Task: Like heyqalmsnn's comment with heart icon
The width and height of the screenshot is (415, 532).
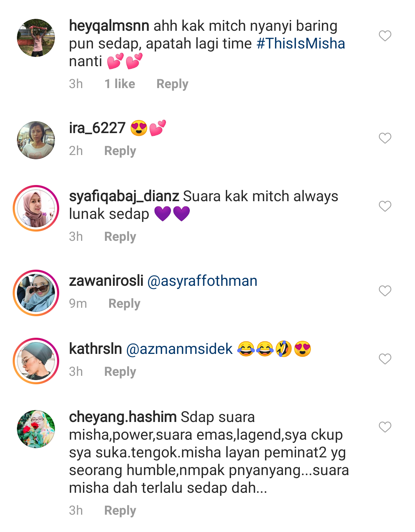Action: tap(385, 36)
